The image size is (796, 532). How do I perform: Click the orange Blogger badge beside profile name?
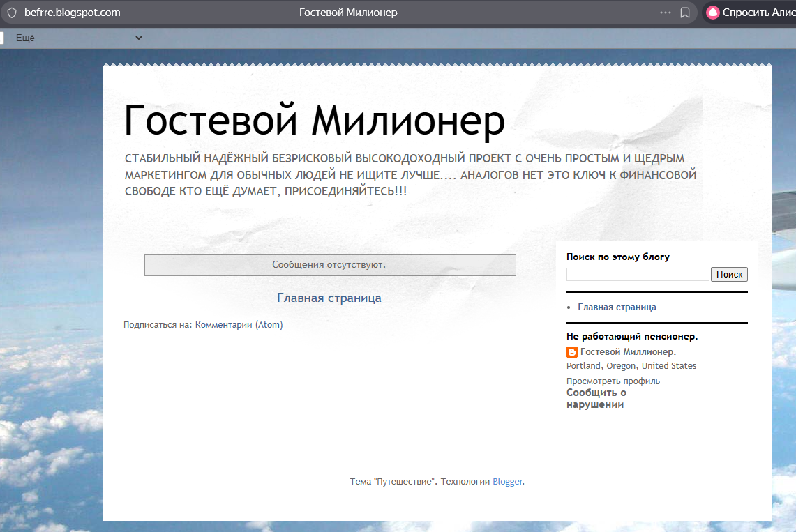pyautogui.click(x=571, y=352)
